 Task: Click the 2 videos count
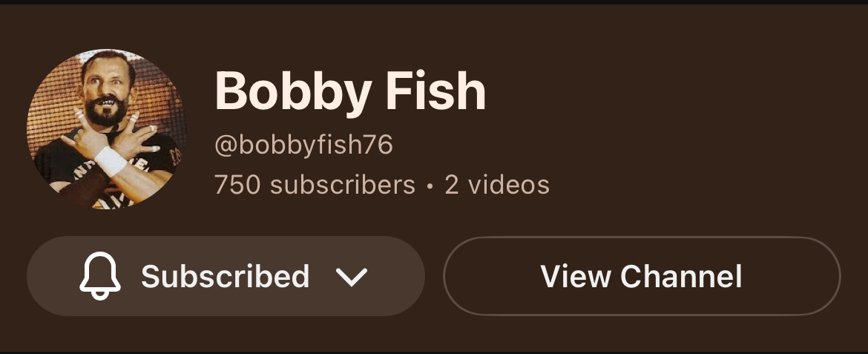(497, 185)
